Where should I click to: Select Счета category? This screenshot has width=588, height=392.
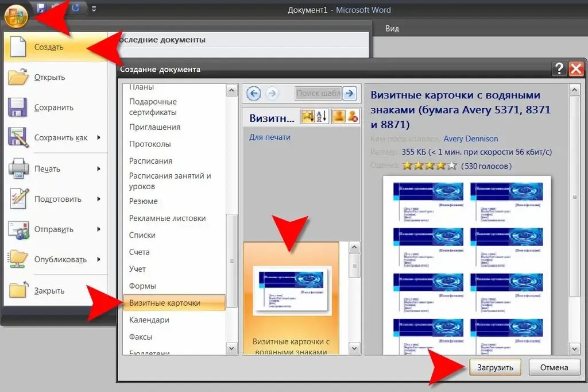(x=174, y=252)
